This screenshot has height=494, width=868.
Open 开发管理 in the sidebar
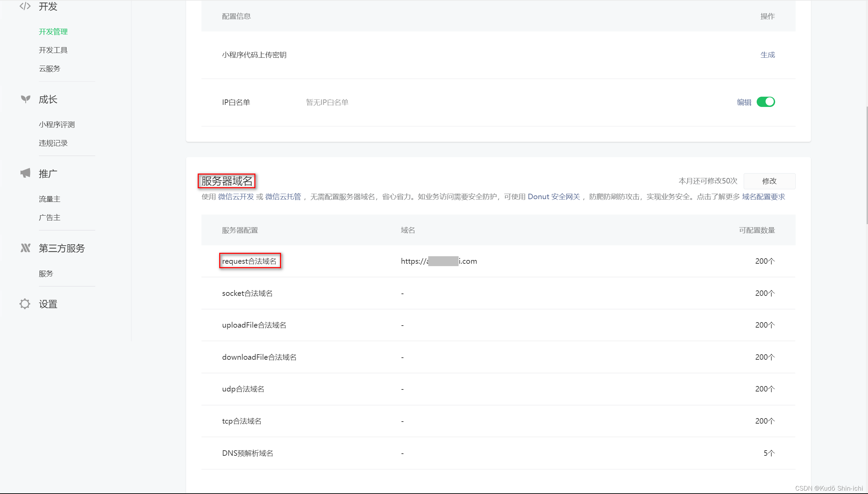click(53, 32)
